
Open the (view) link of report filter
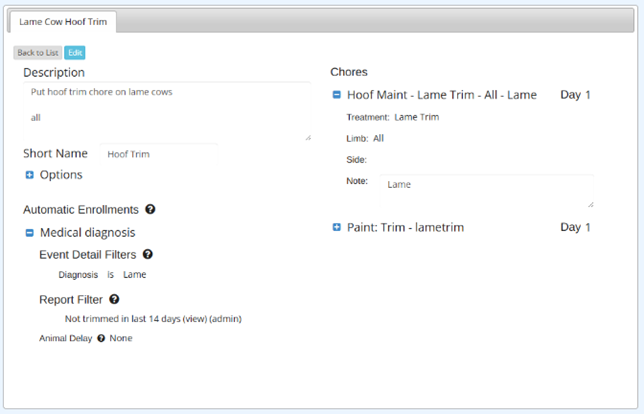(195, 319)
